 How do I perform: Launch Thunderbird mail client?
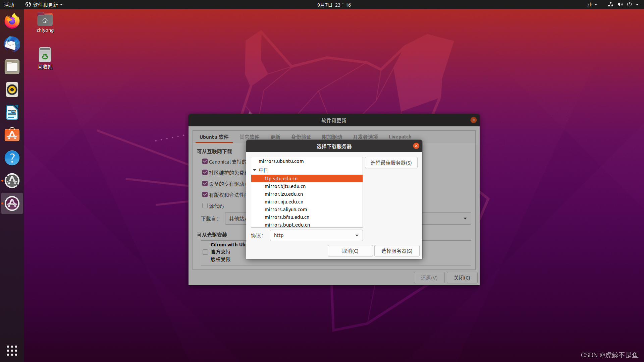12,44
